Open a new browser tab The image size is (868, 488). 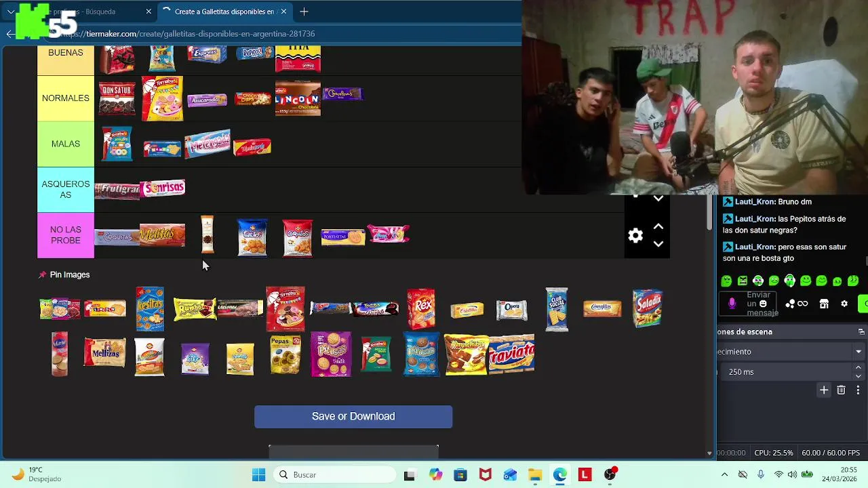point(304,12)
